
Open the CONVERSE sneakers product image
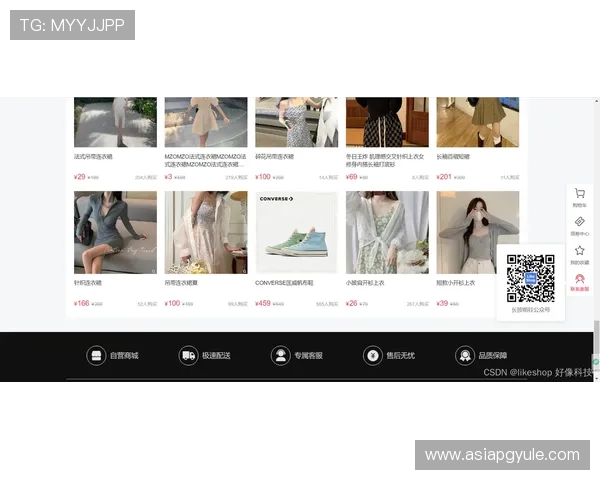(x=296, y=232)
